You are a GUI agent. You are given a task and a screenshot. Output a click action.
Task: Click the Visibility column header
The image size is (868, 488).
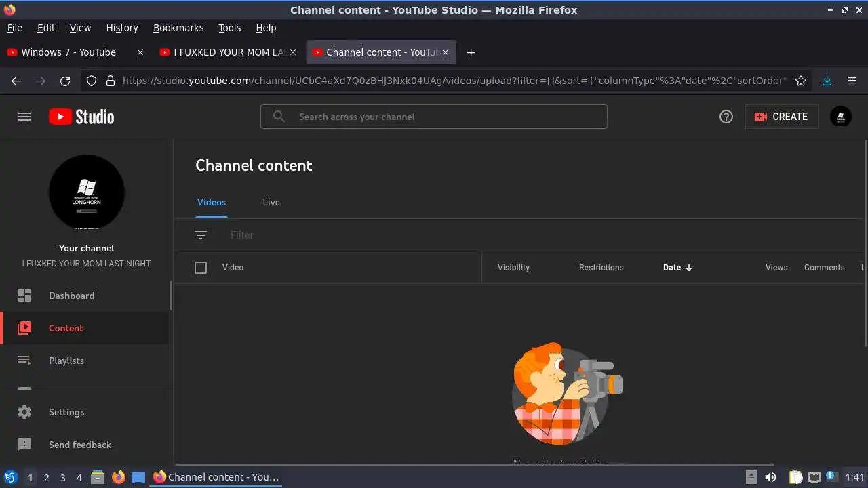click(513, 268)
